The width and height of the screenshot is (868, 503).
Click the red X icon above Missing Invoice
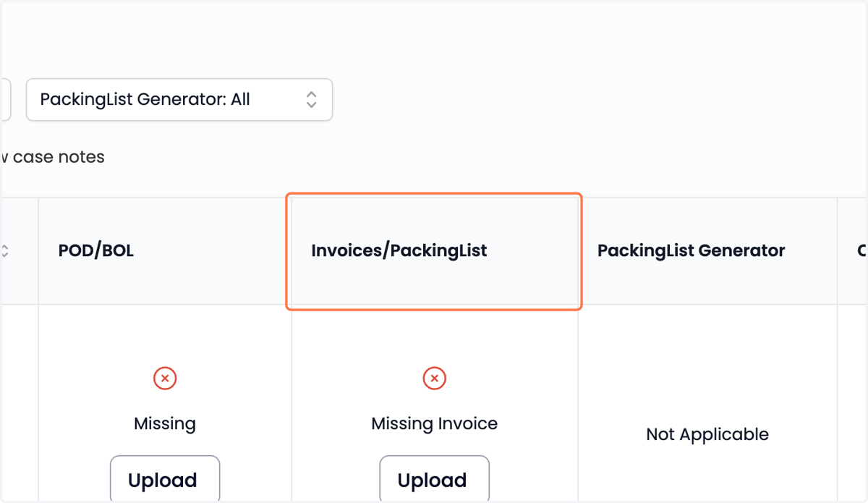click(434, 379)
